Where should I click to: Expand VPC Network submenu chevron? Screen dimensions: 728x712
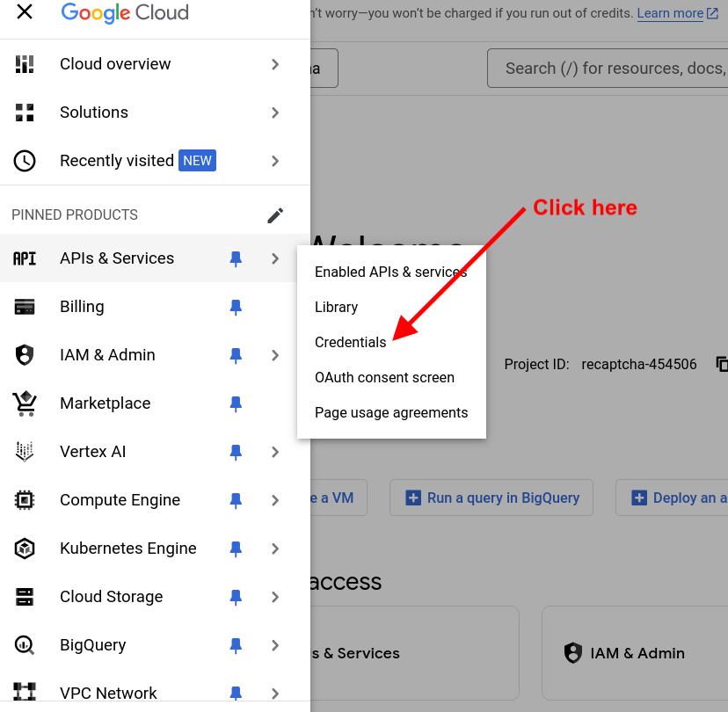(275, 694)
